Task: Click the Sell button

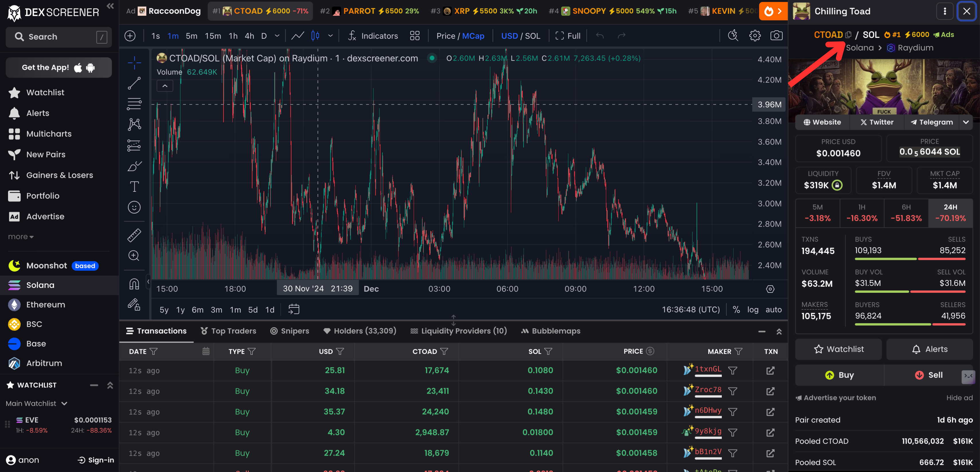Action: [928, 375]
